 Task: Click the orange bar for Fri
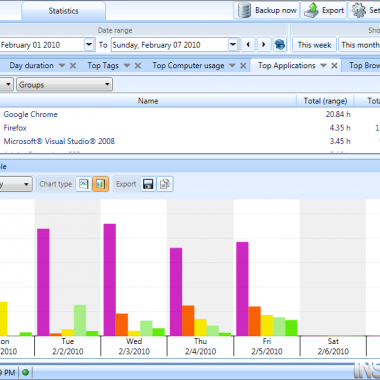[255, 321]
